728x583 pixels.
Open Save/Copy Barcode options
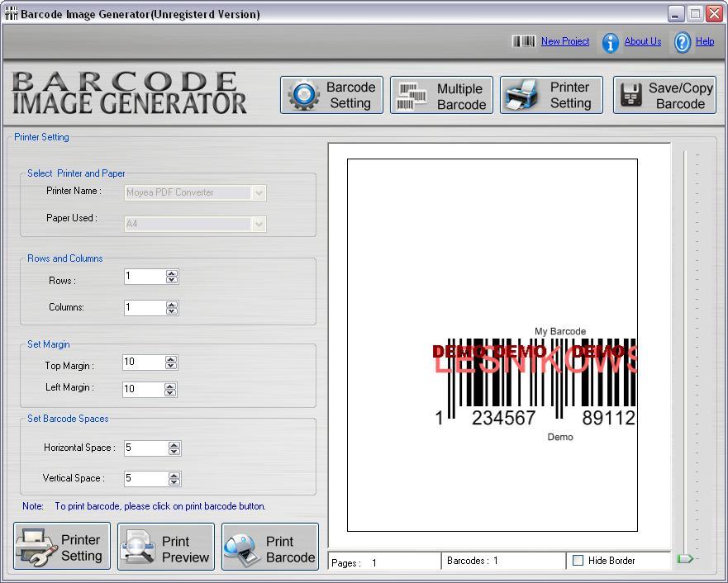click(664, 94)
